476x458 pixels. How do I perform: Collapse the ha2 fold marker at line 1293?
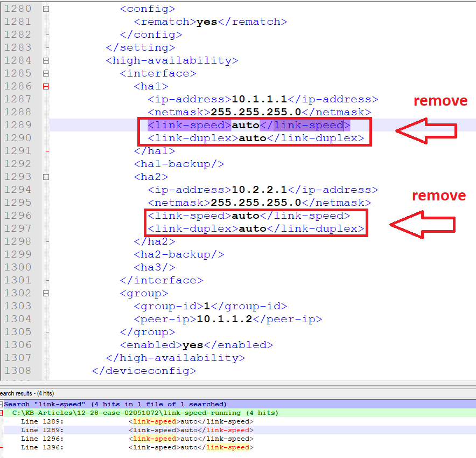click(x=46, y=177)
